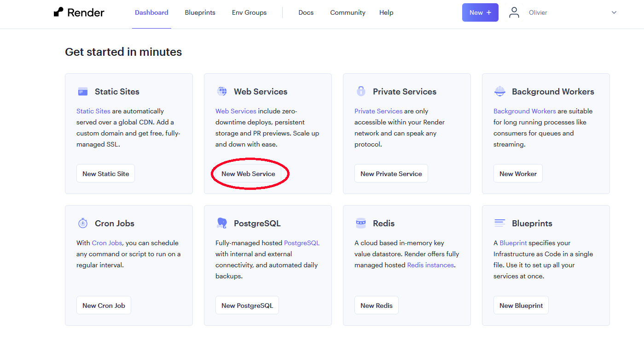Follow the Redis instances link
The height and width of the screenshot is (359, 644).
430,265
